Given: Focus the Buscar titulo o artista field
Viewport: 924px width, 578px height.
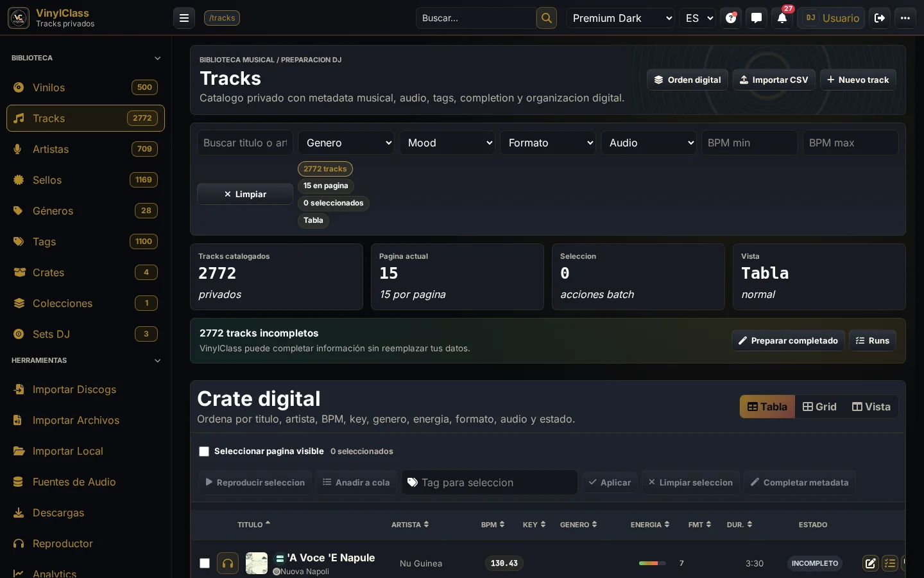Looking at the screenshot, I should click(x=245, y=143).
